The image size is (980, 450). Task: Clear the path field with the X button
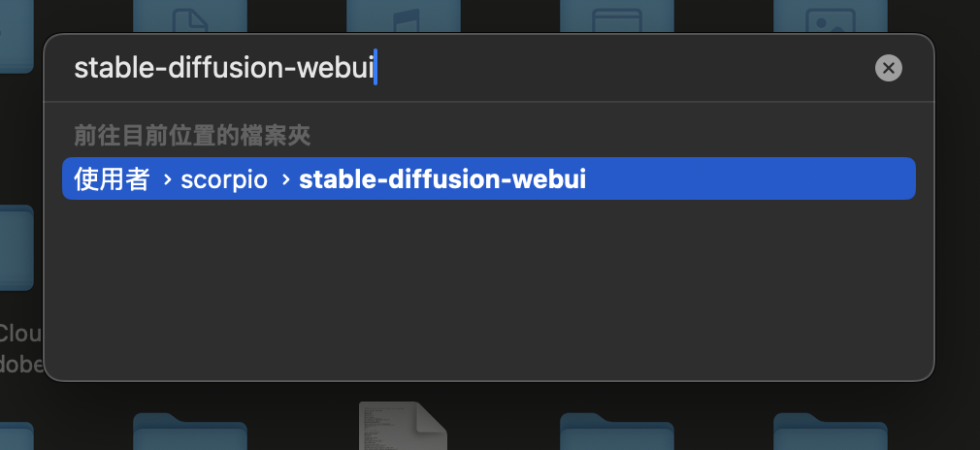pyautogui.click(x=888, y=68)
